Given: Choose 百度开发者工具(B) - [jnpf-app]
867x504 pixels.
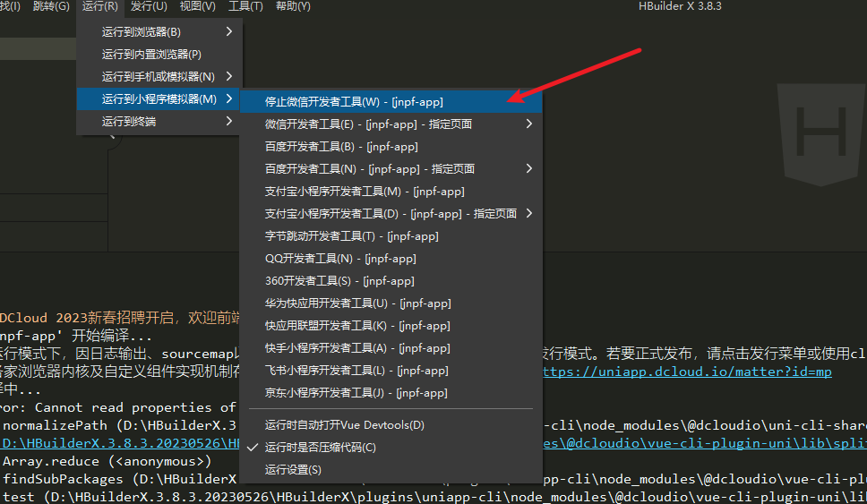Looking at the screenshot, I should point(391,147).
